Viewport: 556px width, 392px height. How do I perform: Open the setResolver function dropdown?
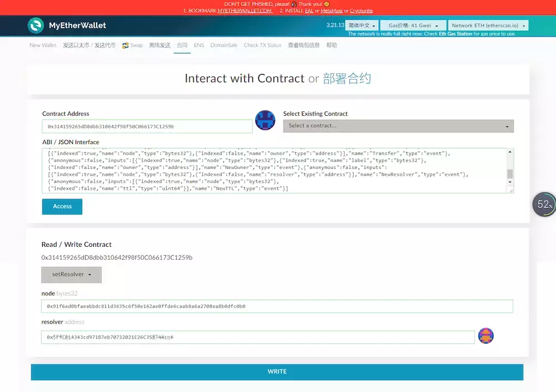click(71, 275)
